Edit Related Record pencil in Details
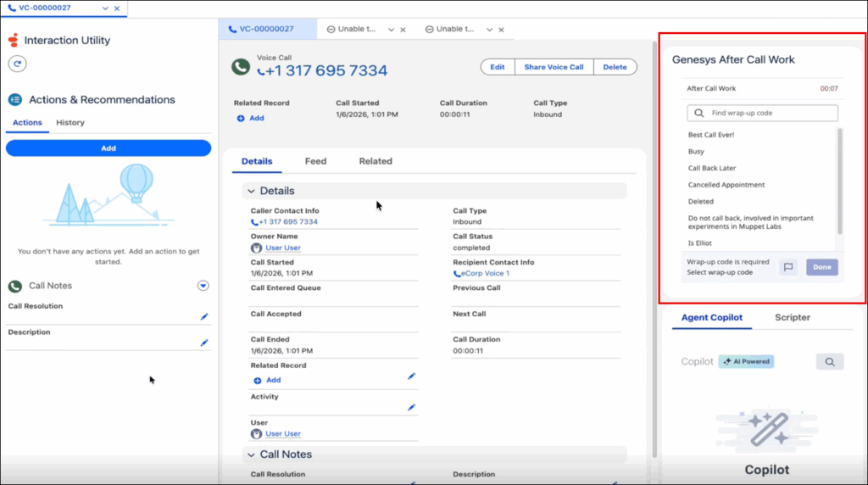The image size is (868, 485). [x=411, y=376]
